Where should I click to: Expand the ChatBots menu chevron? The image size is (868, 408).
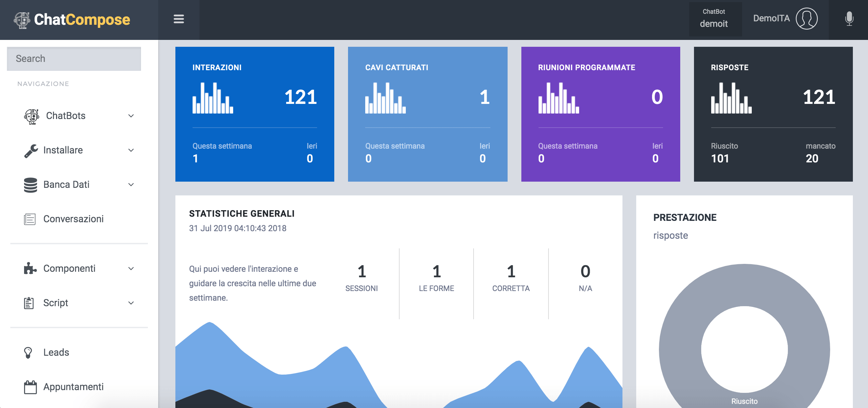click(131, 116)
